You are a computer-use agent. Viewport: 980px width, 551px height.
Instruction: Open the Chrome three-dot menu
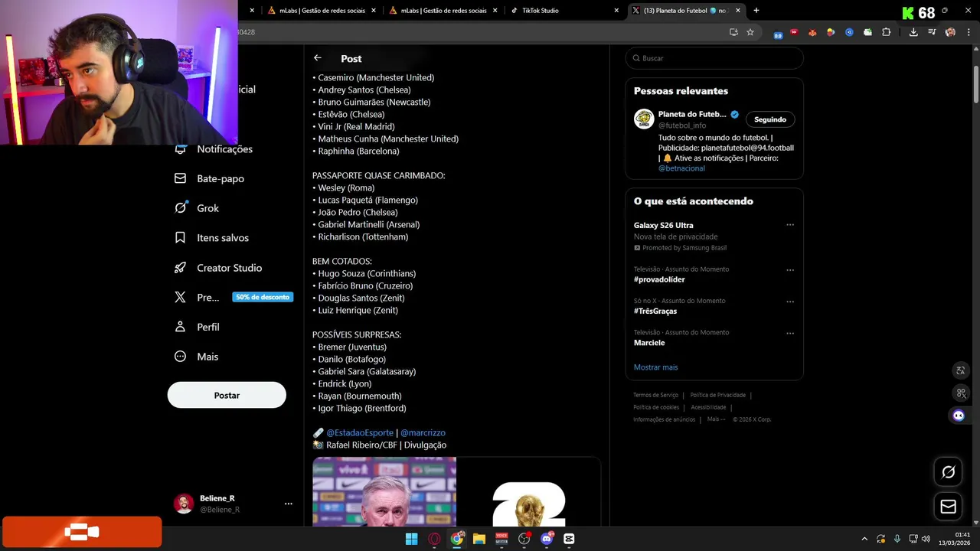[x=969, y=32]
